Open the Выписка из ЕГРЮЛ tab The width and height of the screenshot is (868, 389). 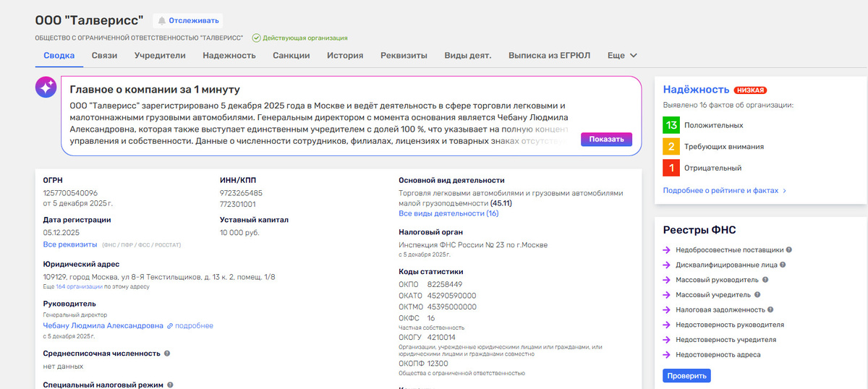click(550, 56)
